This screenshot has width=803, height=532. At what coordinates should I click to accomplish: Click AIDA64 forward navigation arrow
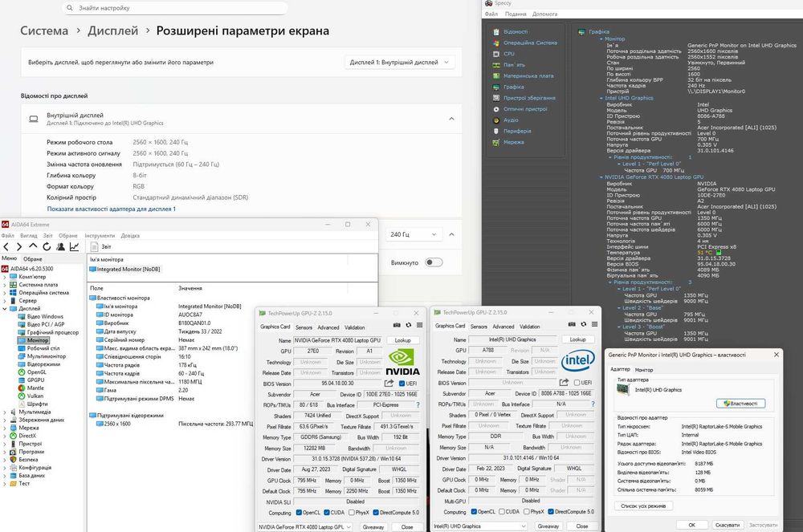coord(19,246)
